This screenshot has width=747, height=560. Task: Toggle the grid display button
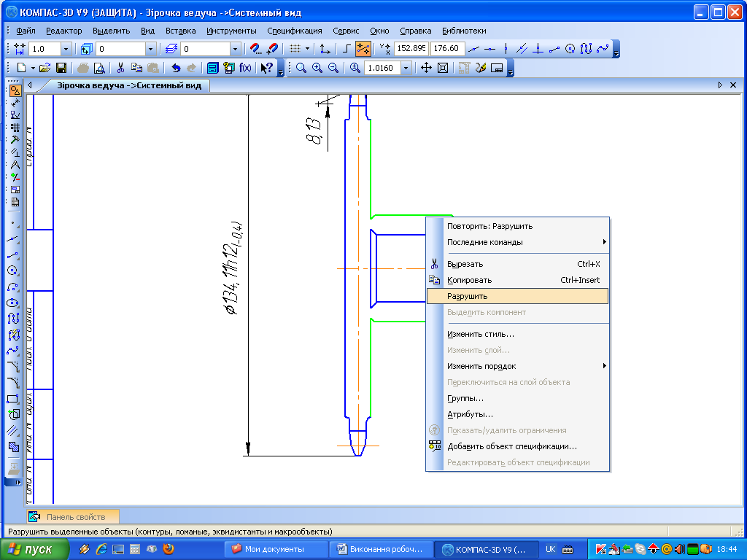tap(295, 49)
